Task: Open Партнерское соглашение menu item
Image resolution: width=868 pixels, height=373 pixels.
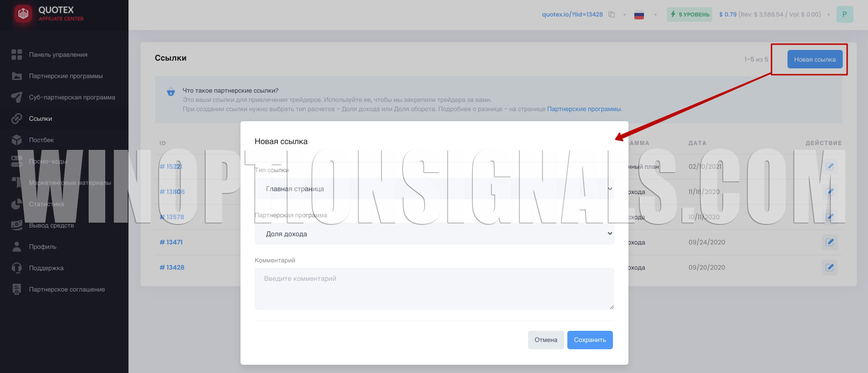Action: tap(67, 290)
